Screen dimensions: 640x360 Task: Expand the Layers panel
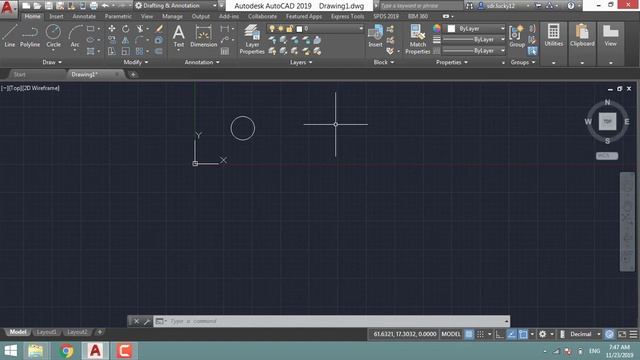[x=301, y=62]
